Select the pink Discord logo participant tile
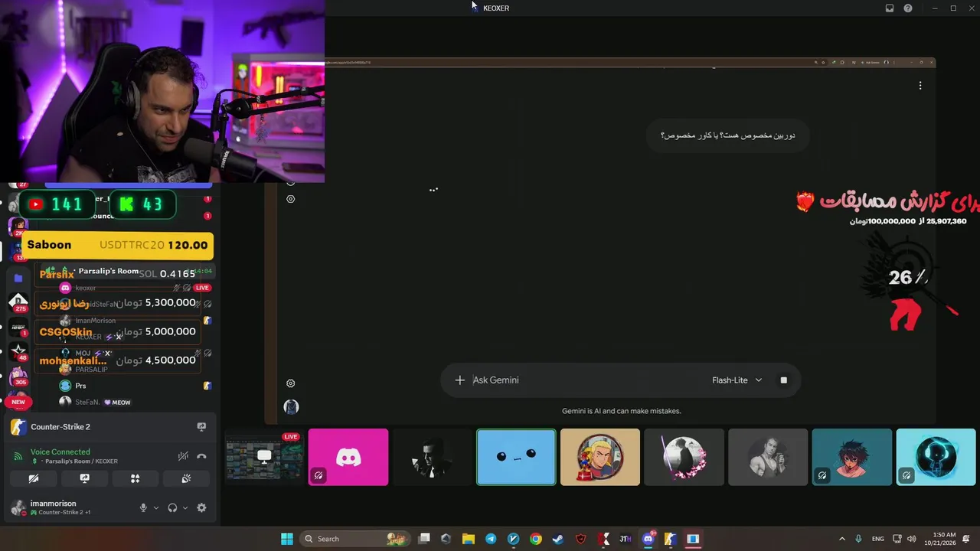The height and width of the screenshot is (551, 980). (x=348, y=457)
